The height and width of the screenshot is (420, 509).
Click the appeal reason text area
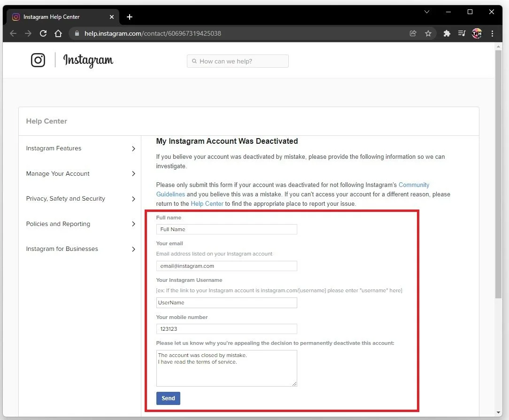pos(227,368)
